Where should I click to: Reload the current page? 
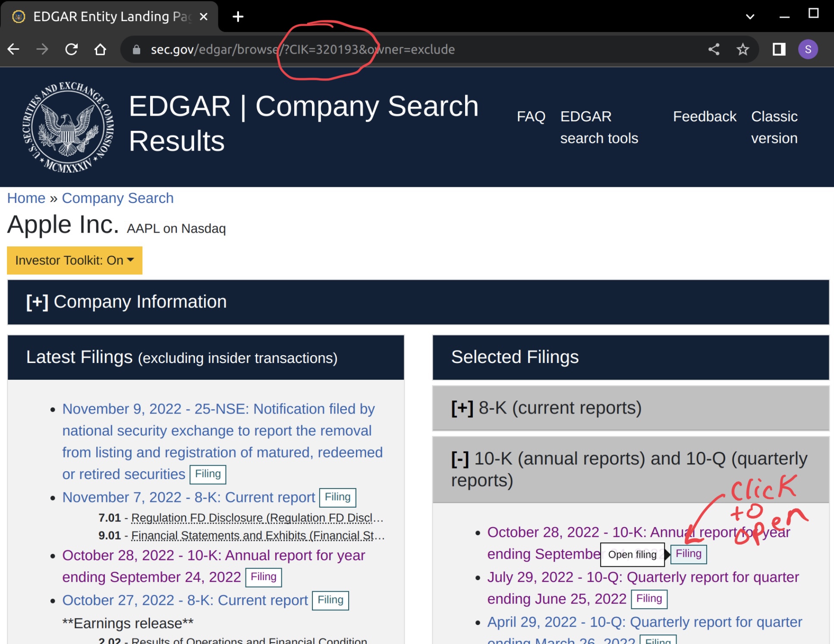point(71,49)
